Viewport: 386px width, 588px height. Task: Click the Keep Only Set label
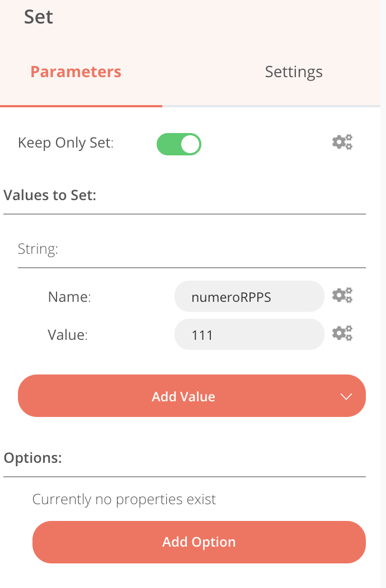[x=65, y=143]
